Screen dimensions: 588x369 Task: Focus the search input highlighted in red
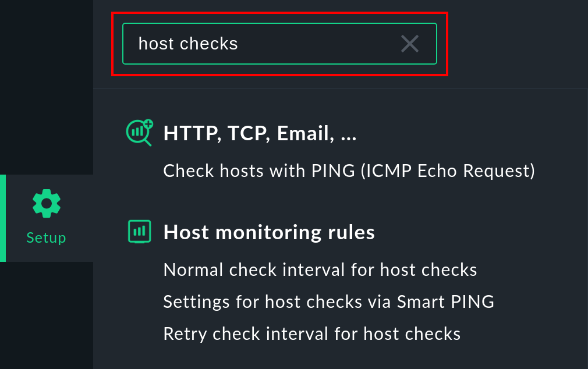click(x=262, y=43)
